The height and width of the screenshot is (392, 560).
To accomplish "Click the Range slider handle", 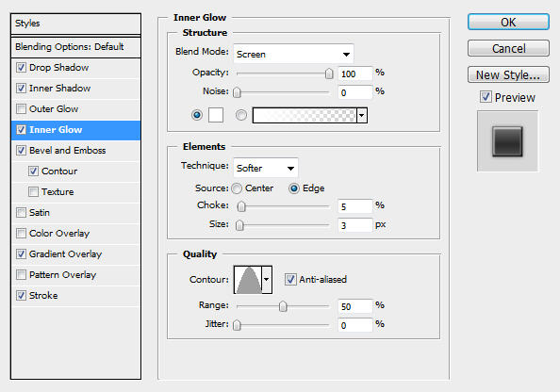I will click(x=283, y=306).
